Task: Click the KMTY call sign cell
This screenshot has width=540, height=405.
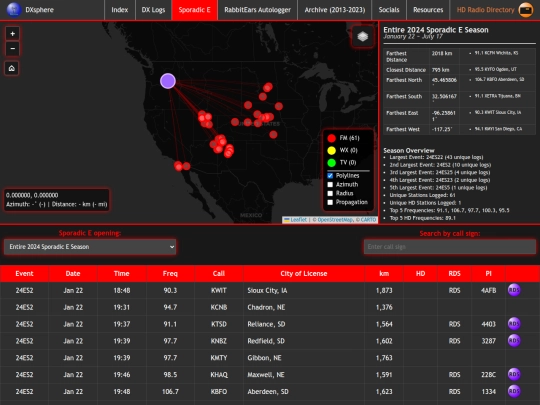Action: (x=219, y=358)
